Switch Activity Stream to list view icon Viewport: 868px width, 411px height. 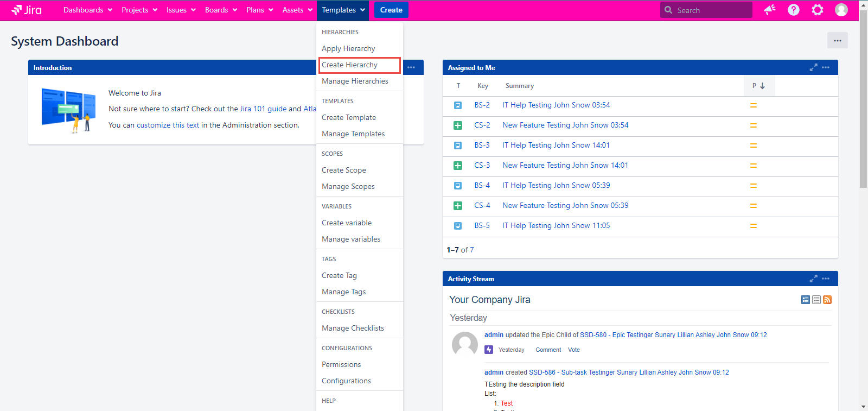(x=816, y=300)
